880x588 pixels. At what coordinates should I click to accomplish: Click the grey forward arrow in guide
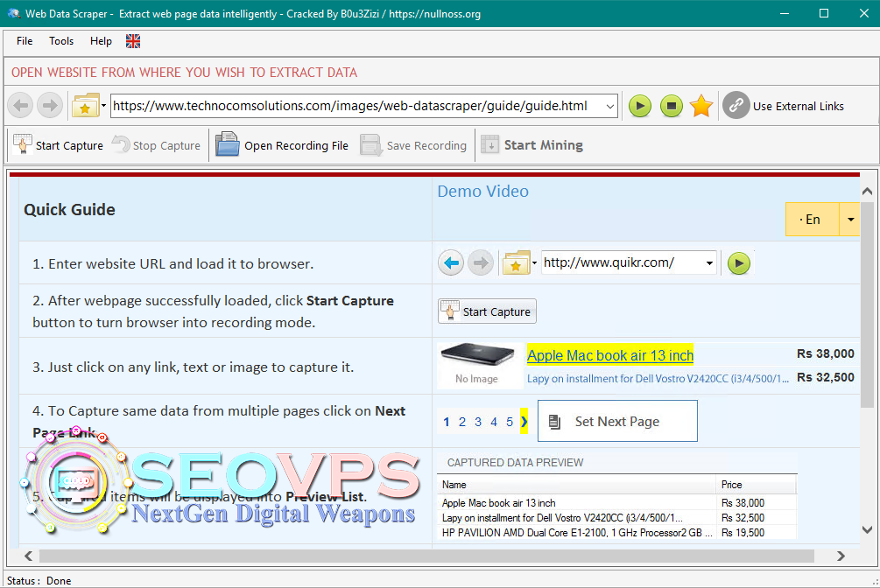click(481, 262)
